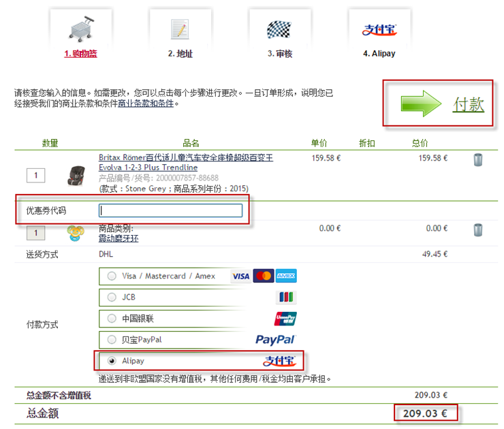Click the 总金额不含增值税 label
This screenshot has width=504, height=429.
click(x=59, y=395)
